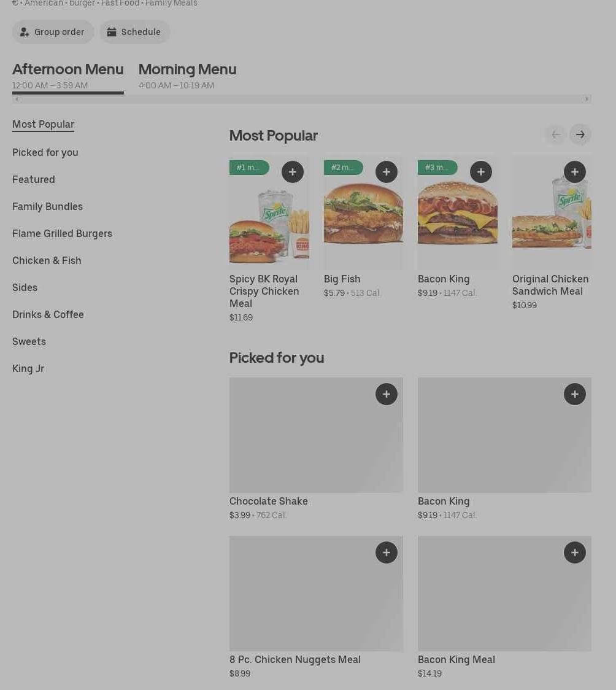Viewport: 616px width, 690px height.
Task: Go to the Drinks & Coffee category
Action: tap(48, 314)
